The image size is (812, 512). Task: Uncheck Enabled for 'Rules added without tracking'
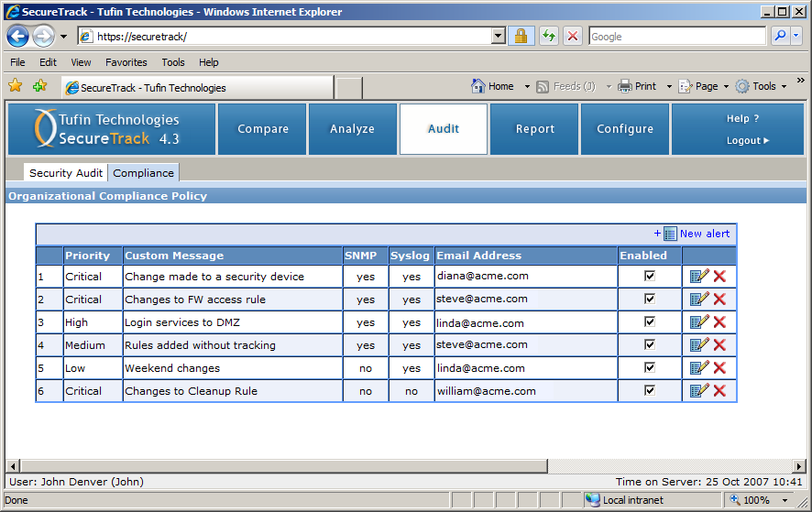[650, 344]
